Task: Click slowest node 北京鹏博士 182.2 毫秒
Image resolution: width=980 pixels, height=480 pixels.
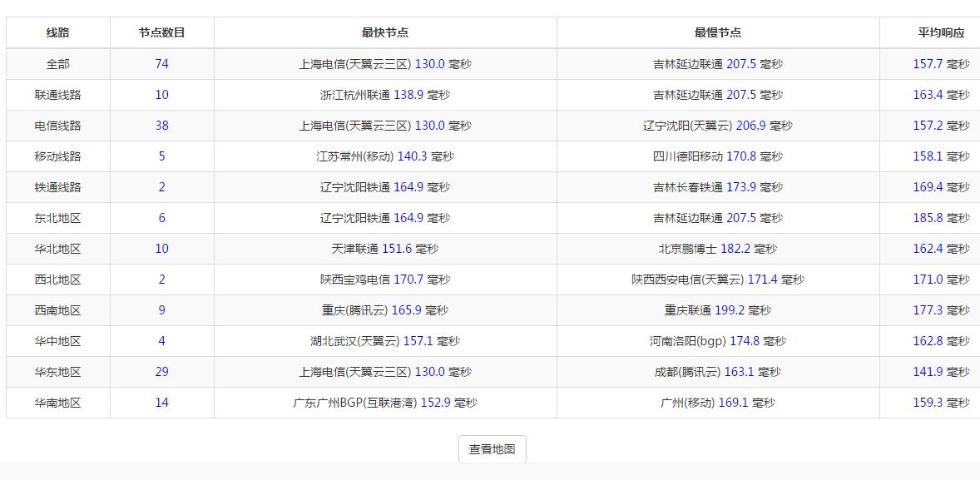Action: [717, 249]
